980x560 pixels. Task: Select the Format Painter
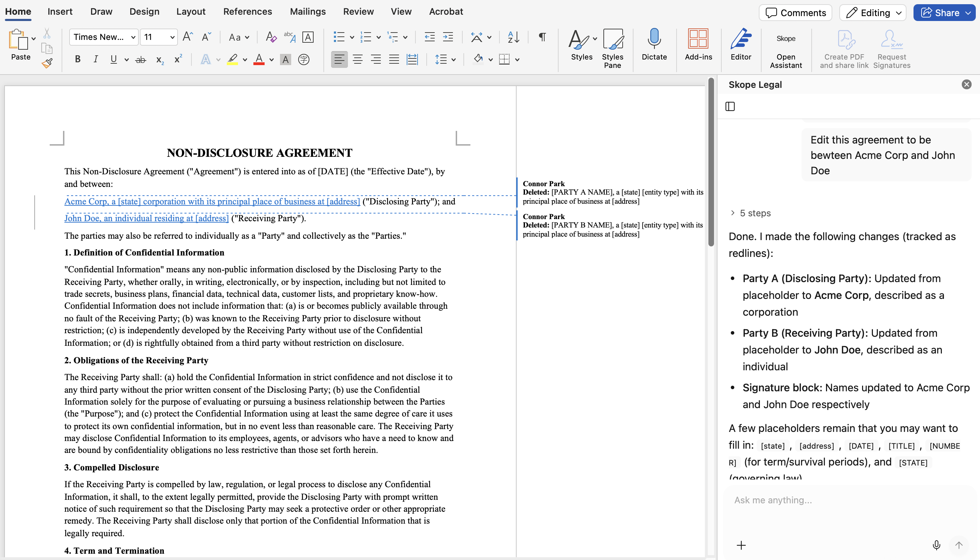[x=47, y=63]
